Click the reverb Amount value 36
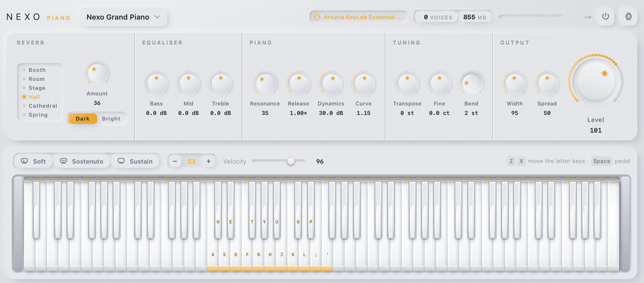Image resolution: width=644 pixels, height=283 pixels. tap(97, 103)
